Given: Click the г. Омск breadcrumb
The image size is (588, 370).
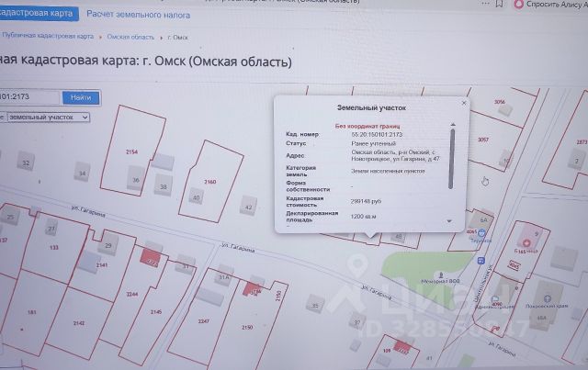Looking at the screenshot, I should pos(177,38).
